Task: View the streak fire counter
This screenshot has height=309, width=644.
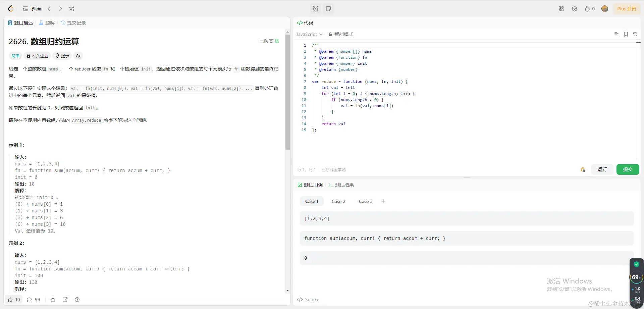Action: pos(590,9)
